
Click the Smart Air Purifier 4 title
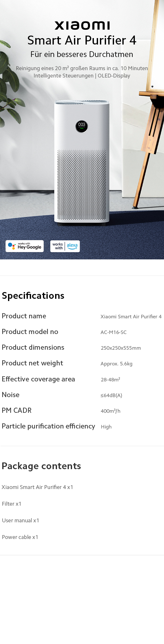pyautogui.click(x=82, y=40)
